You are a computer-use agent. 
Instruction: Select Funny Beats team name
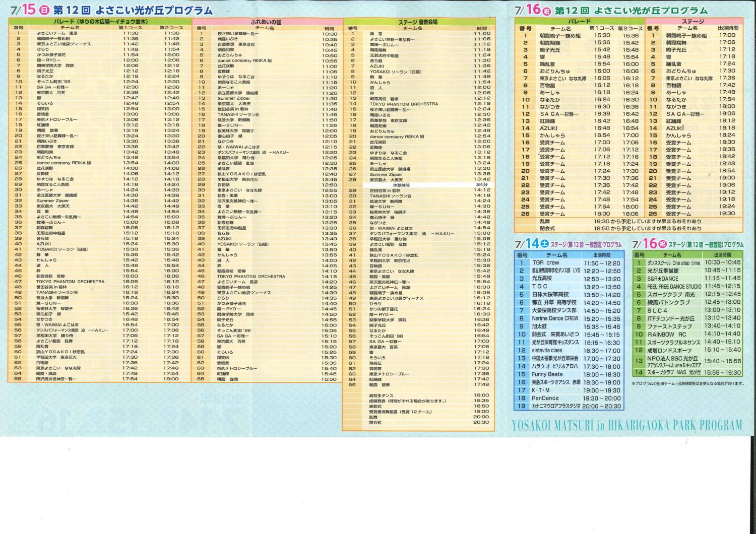[547, 374]
